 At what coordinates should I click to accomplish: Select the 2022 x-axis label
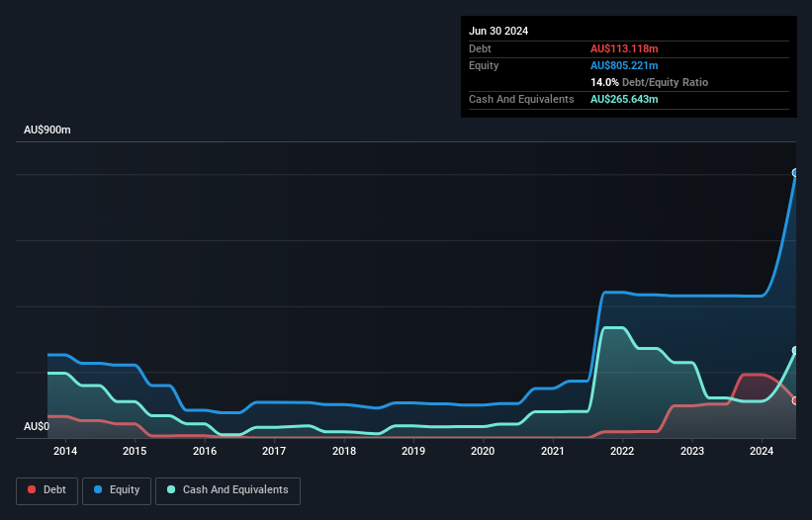click(x=622, y=451)
